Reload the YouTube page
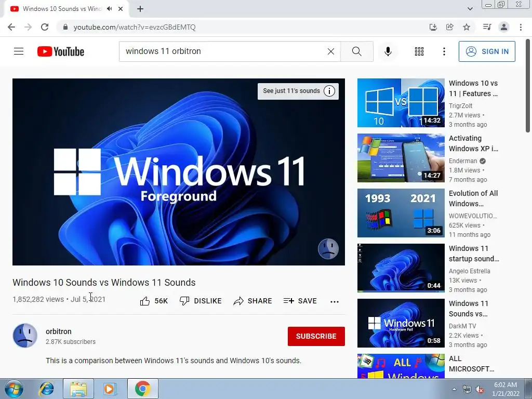 45,27
